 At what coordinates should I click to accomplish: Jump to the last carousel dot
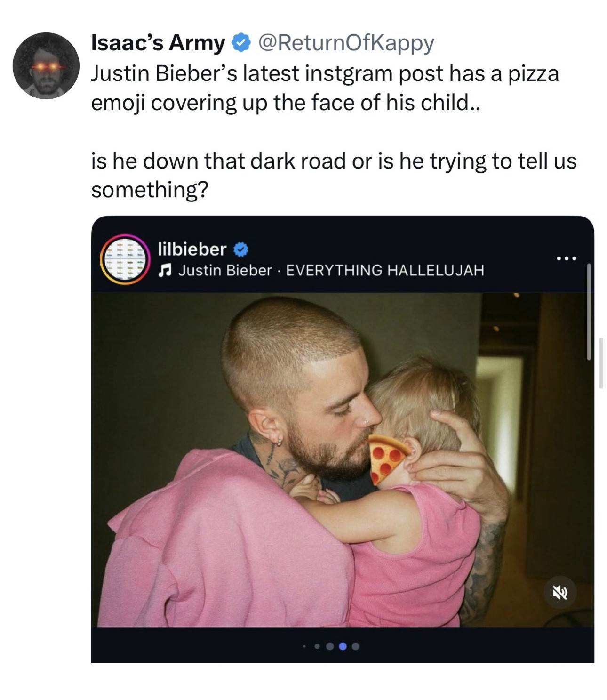pyautogui.click(x=356, y=646)
